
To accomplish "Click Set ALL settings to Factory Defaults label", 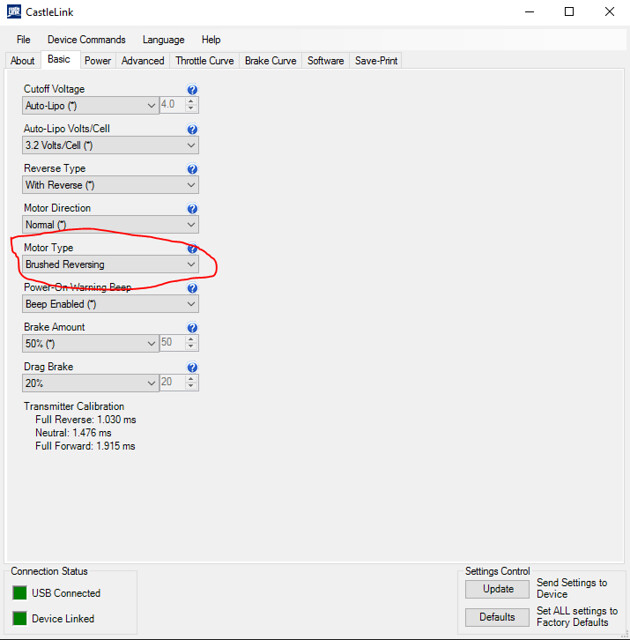I will coord(577,616).
